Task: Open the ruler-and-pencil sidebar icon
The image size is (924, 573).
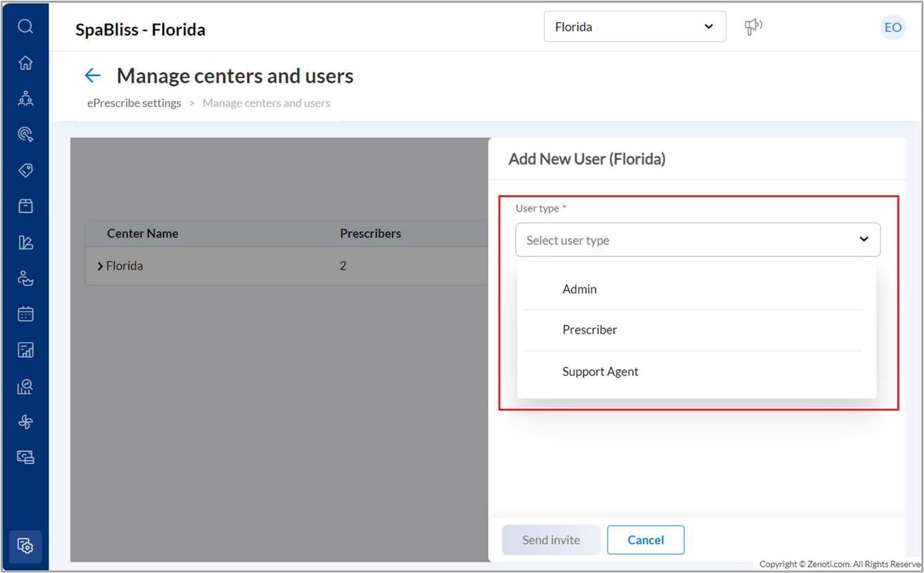Action: [x=25, y=242]
